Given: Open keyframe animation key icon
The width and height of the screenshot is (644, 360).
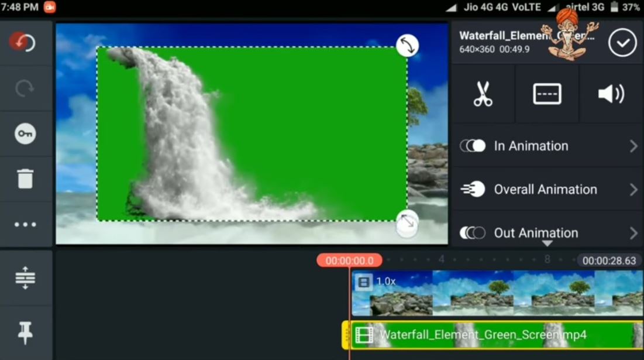Looking at the screenshot, I should tap(25, 134).
